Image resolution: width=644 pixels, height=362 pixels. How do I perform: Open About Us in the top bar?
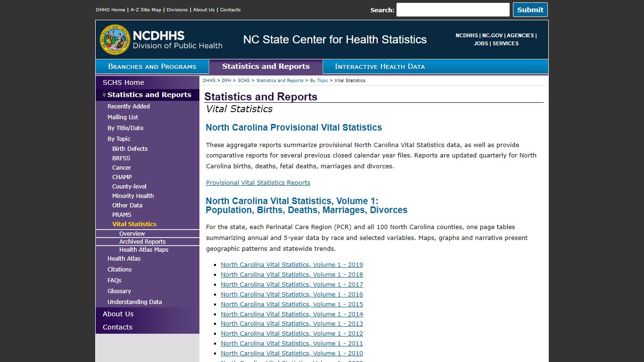pyautogui.click(x=204, y=9)
